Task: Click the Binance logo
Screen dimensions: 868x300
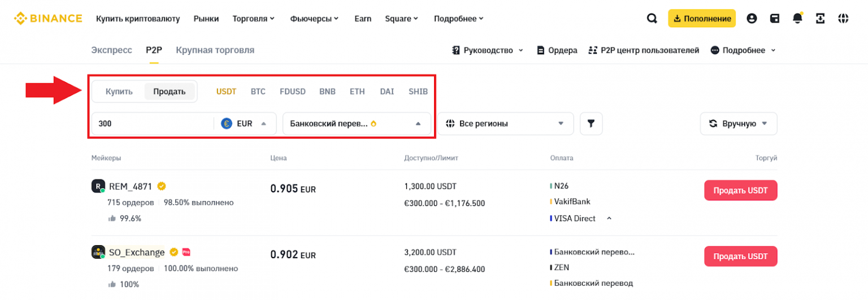Action: pos(48,19)
